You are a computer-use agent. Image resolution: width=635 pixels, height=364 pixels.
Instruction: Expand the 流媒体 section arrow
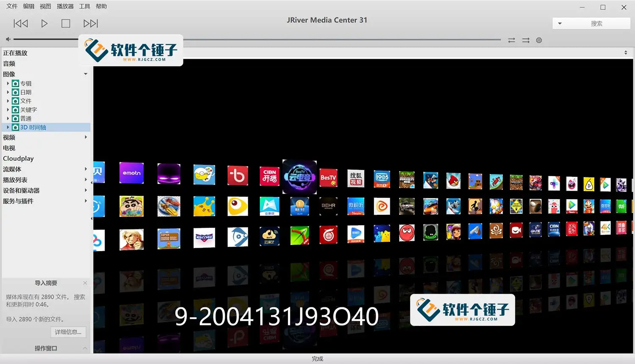[86, 169]
